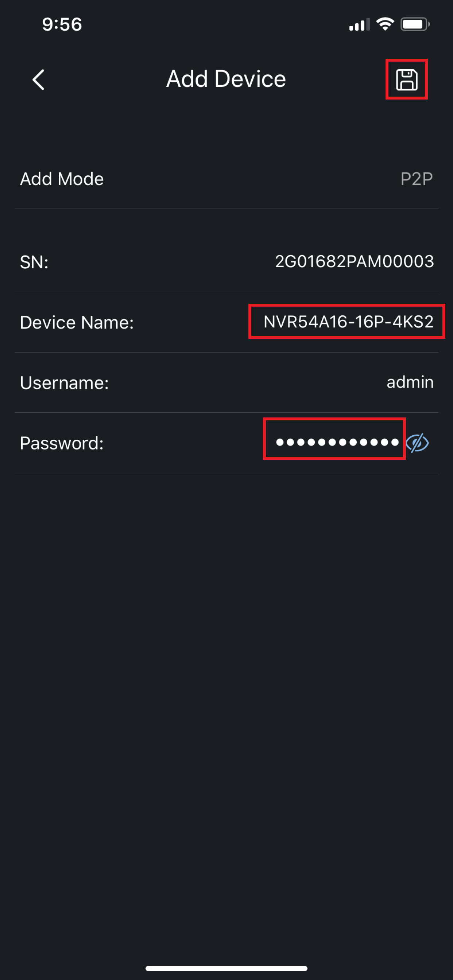The image size is (453, 980).
Task: Tap the home indicator bar
Action: [x=226, y=968]
